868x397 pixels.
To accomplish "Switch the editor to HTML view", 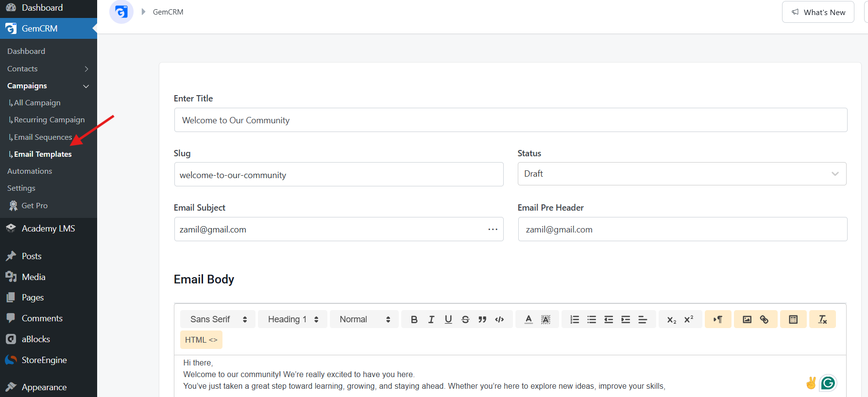I will (x=201, y=340).
